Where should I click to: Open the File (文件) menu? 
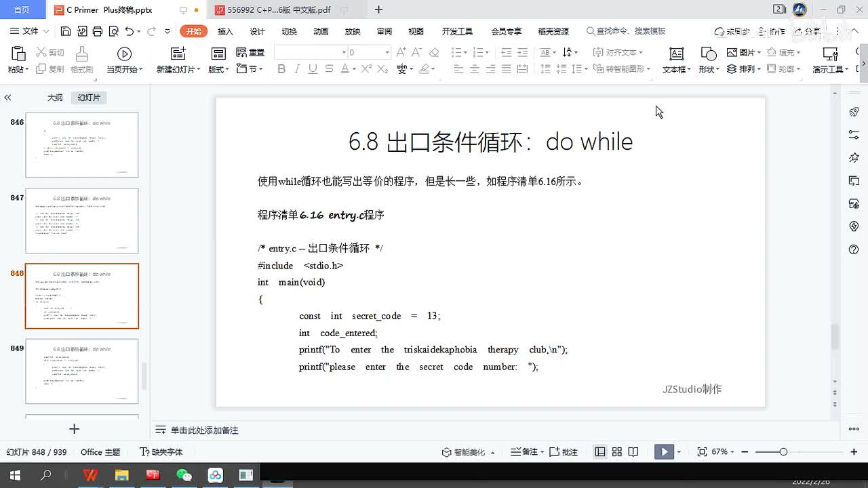coord(31,31)
